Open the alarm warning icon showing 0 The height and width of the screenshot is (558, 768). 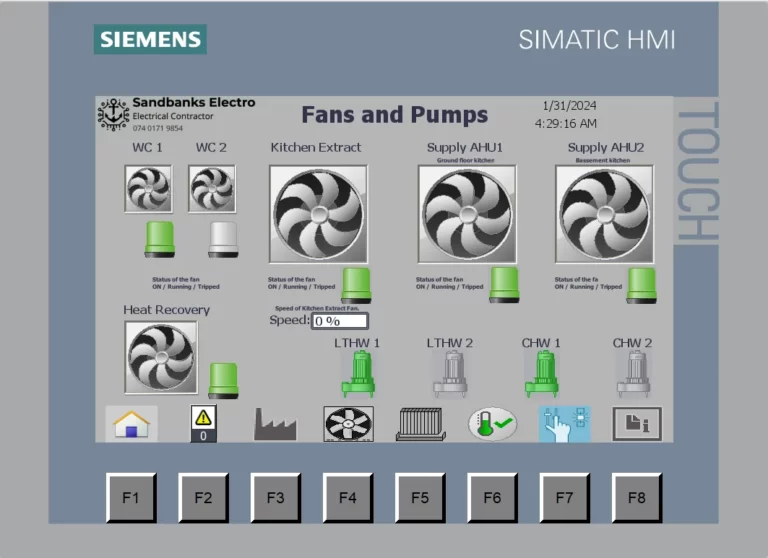203,423
